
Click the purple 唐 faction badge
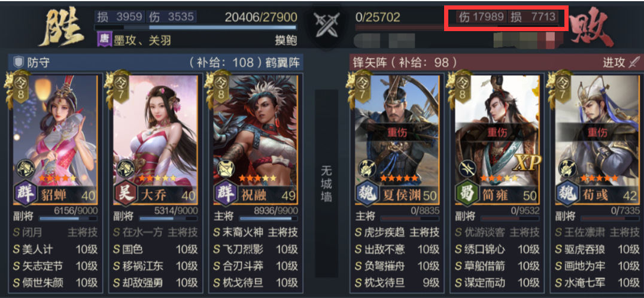point(104,40)
